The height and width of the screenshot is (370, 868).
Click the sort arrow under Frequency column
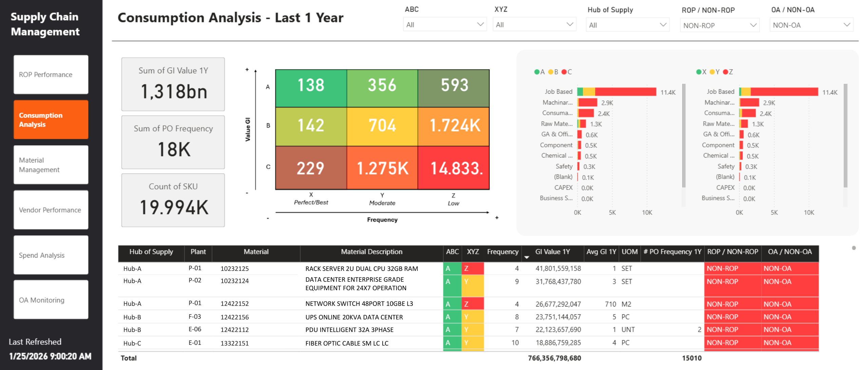(526, 258)
